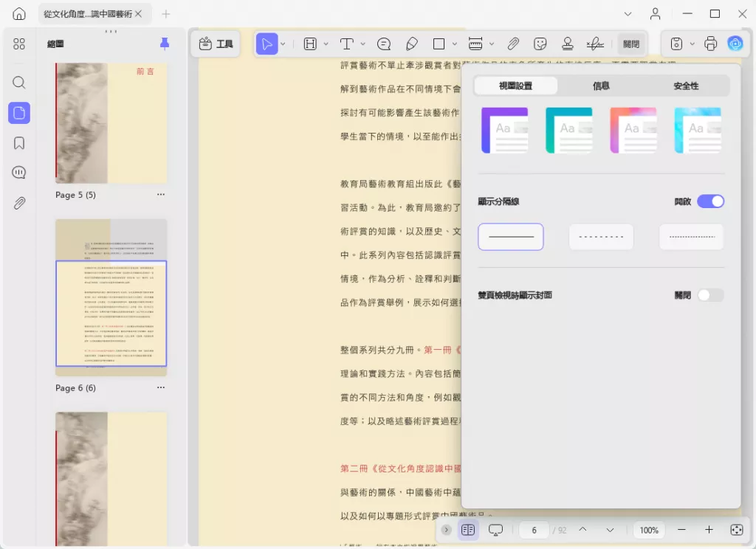Switch to the 視圖設置 tab
The width and height of the screenshot is (756, 549).
coord(516,86)
